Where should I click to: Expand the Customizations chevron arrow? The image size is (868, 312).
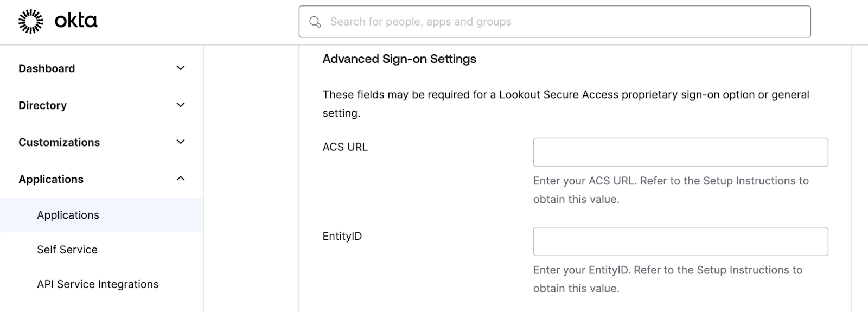pos(181,142)
